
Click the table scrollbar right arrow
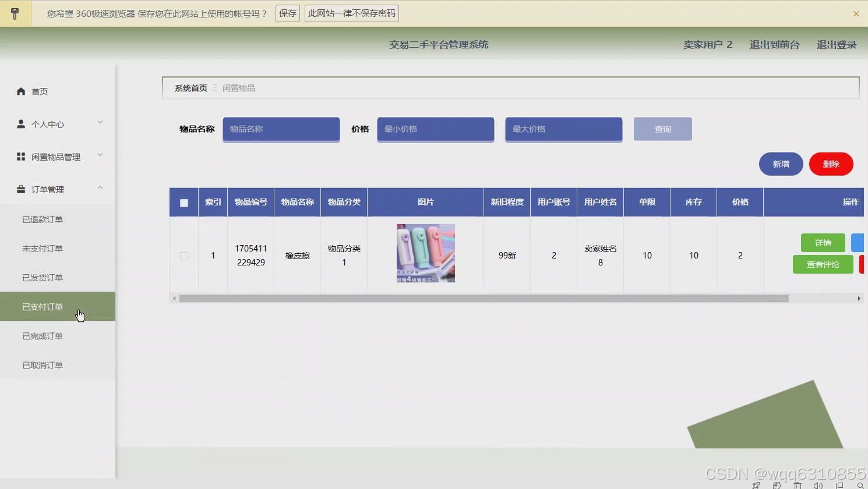tap(859, 298)
